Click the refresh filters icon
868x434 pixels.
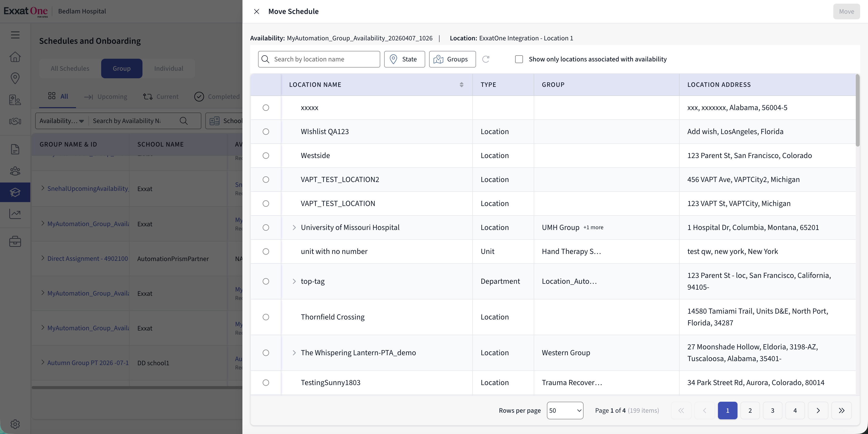(x=486, y=59)
